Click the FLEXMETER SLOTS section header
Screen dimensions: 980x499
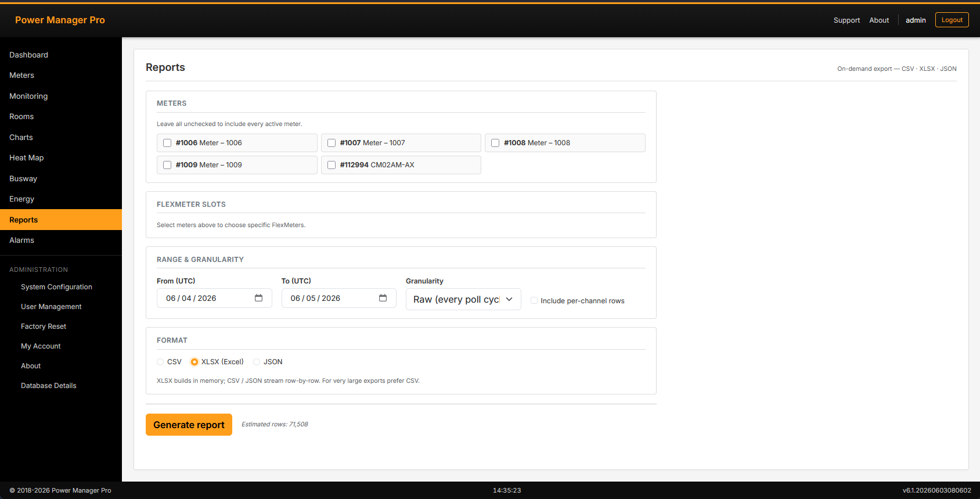191,204
